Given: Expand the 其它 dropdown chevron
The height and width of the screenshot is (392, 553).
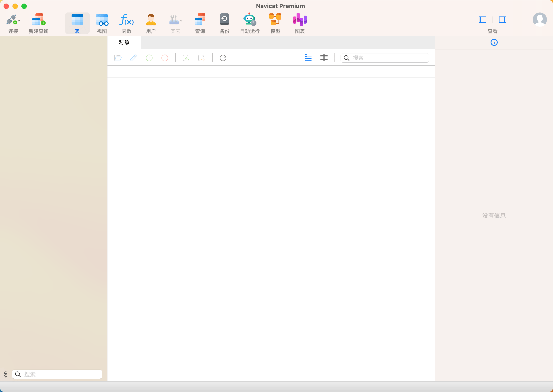Looking at the screenshot, I should (181, 21).
